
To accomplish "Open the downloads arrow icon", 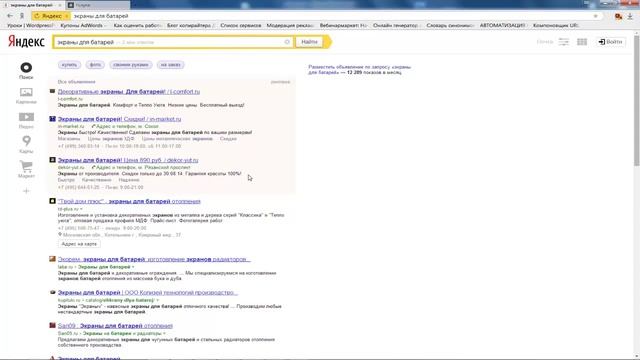I will click(x=630, y=16).
